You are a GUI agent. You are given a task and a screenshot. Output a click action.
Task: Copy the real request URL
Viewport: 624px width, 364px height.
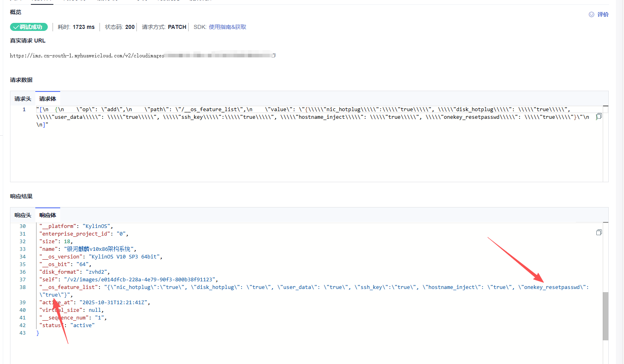[274, 55]
